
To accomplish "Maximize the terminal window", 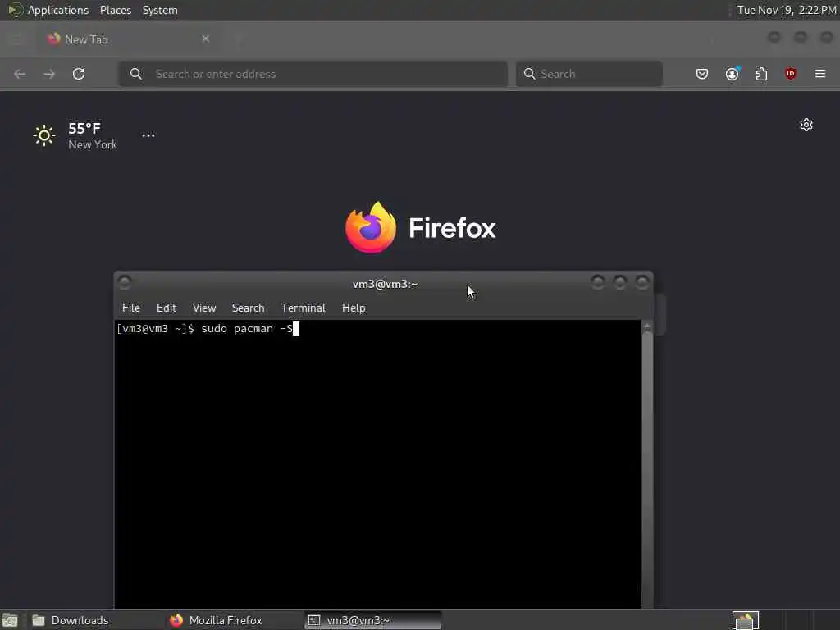I will 620,282.
